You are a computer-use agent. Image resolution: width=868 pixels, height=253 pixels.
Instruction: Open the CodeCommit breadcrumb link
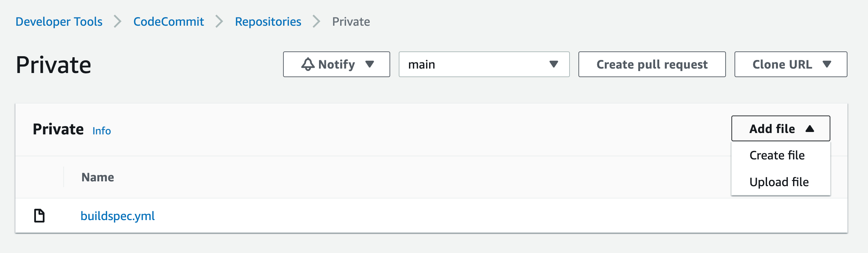168,22
